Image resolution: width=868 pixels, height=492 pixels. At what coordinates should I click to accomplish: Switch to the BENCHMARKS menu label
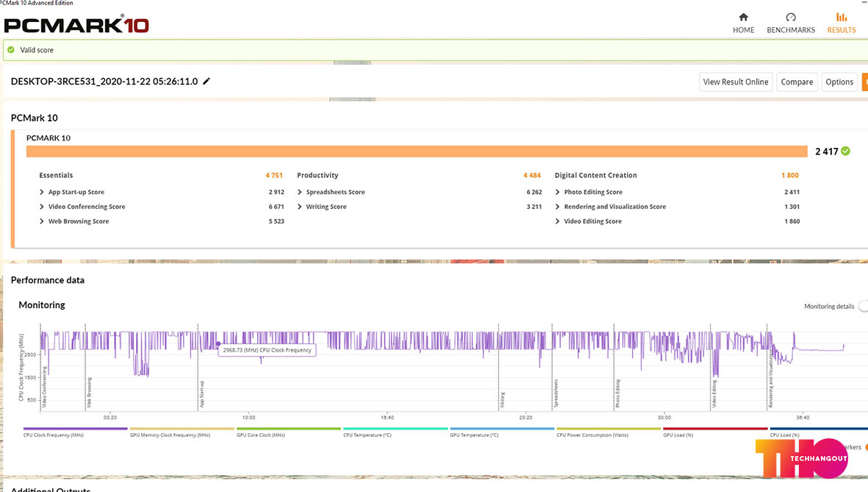[791, 30]
